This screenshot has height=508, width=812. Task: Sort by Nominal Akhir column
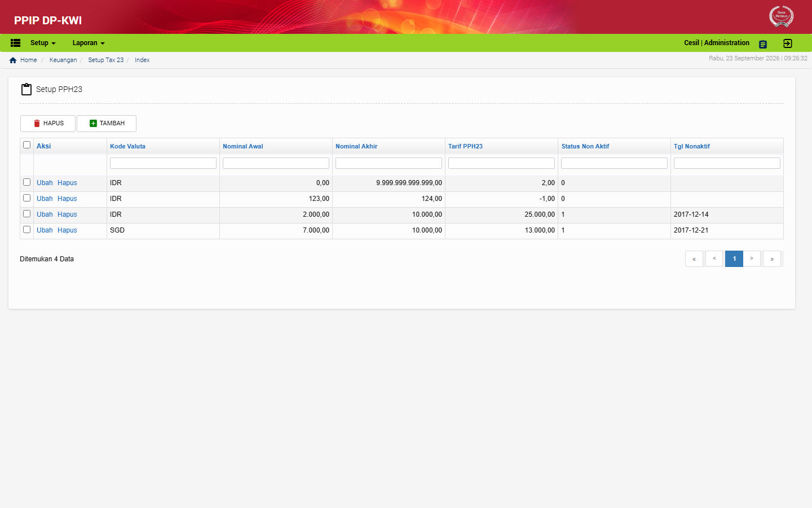356,146
